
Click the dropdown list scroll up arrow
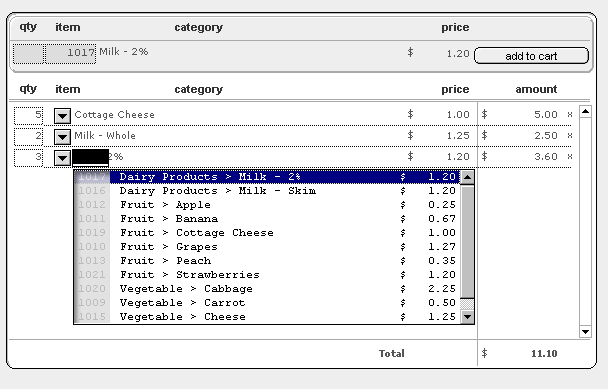[x=467, y=177]
